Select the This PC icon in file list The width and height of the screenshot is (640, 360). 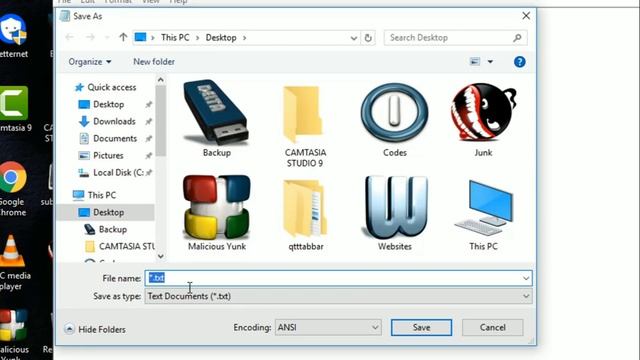pyautogui.click(x=483, y=214)
